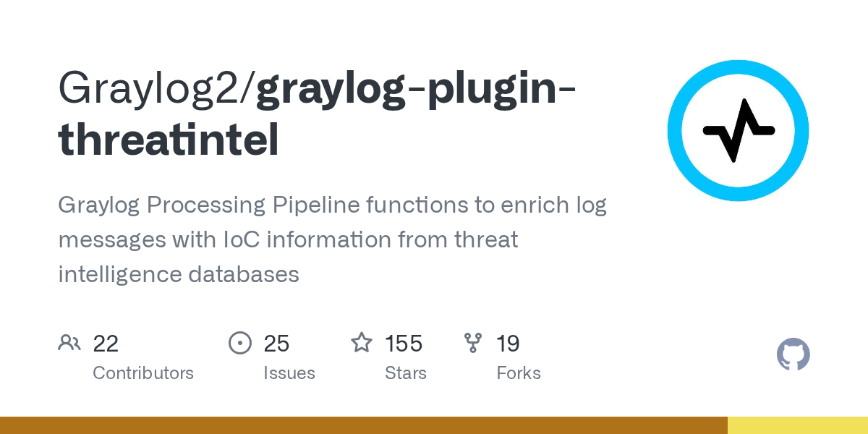Click the bold graylog-plugin- title text
This screenshot has height=434, width=868.
point(417,90)
